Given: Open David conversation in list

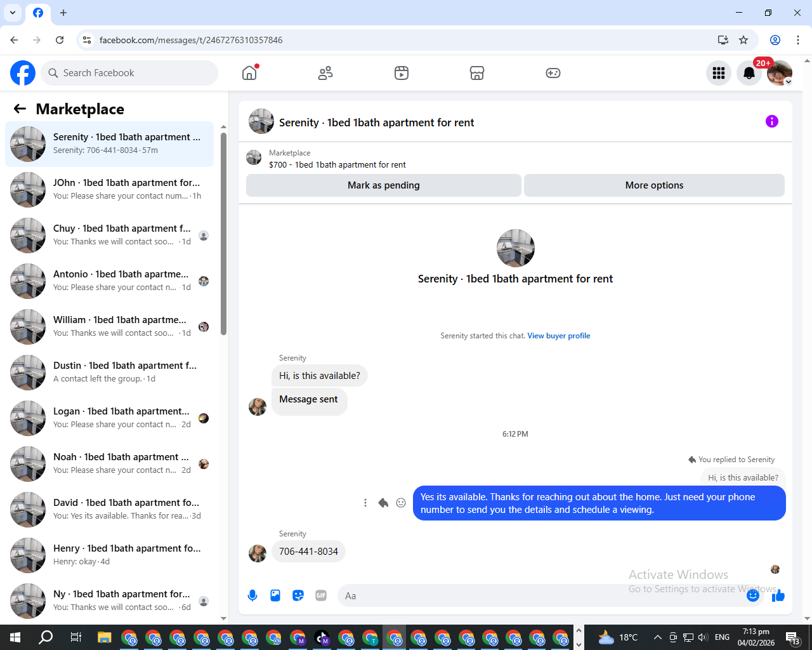Looking at the screenshot, I should coord(109,510).
